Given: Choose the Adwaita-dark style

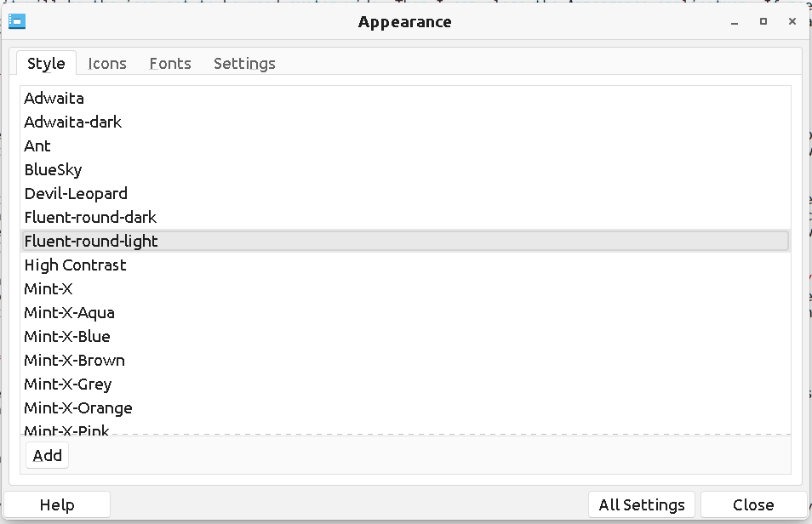Looking at the screenshot, I should [73, 122].
